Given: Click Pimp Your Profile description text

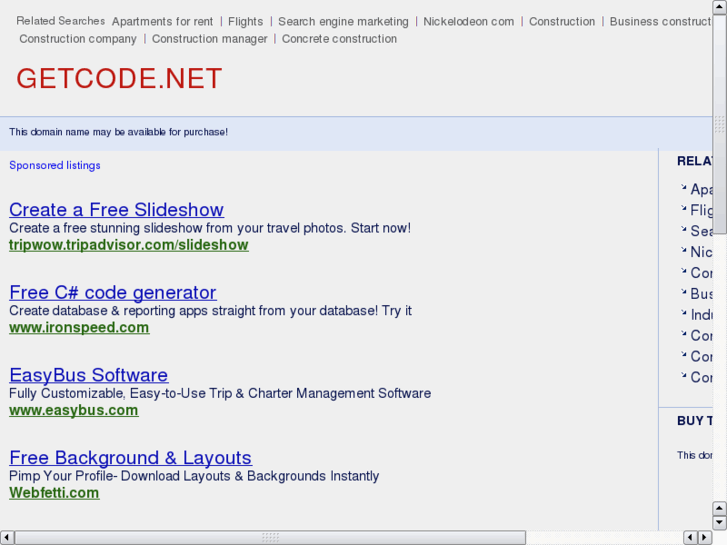Looking at the screenshot, I should (194, 476).
